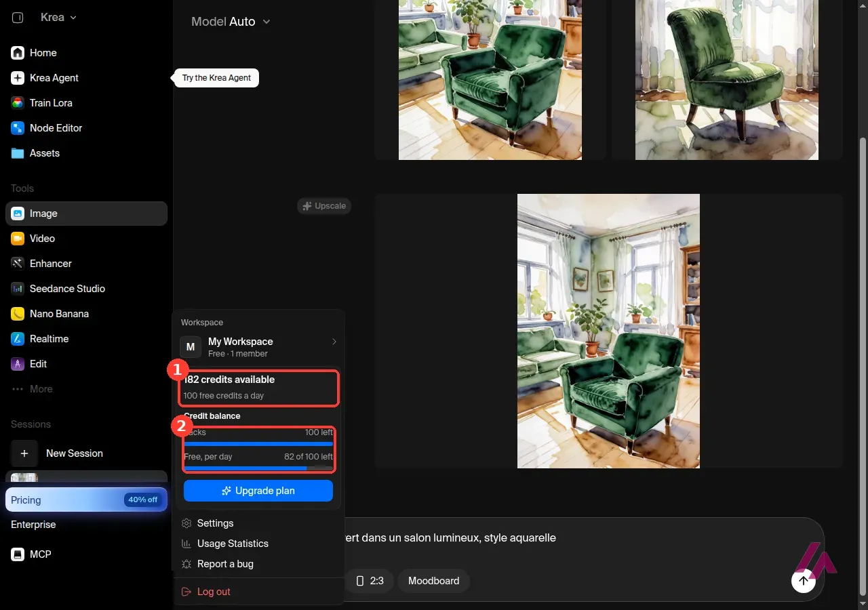Image resolution: width=868 pixels, height=610 pixels.
Task: Select the Video tool
Action: click(x=86, y=239)
